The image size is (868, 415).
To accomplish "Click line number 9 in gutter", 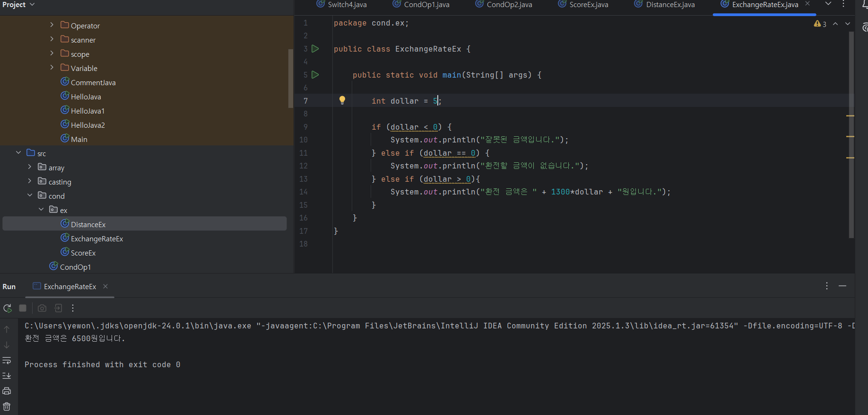I will click(305, 127).
